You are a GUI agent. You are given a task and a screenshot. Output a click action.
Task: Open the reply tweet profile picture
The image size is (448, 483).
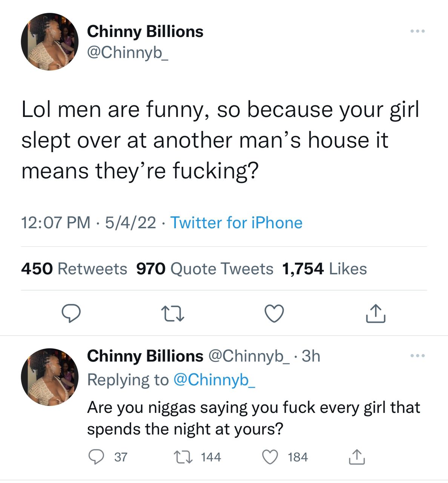50,377
